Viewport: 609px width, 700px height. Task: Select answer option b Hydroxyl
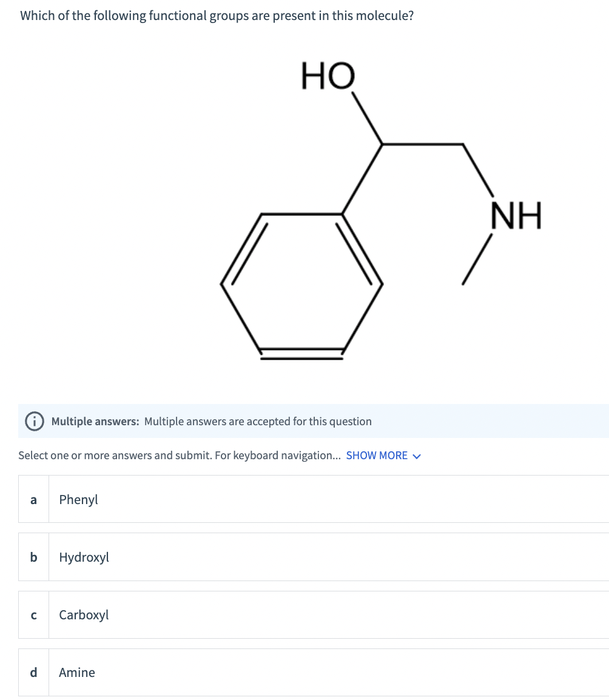314,557
